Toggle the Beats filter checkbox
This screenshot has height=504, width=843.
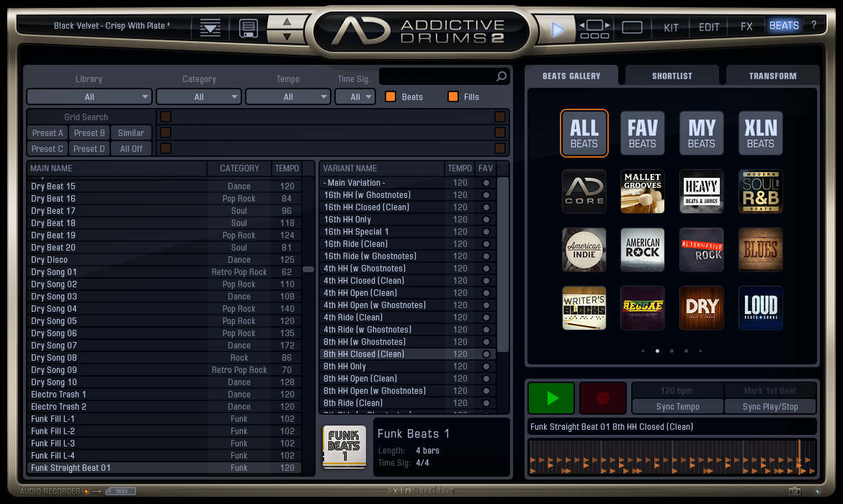391,96
